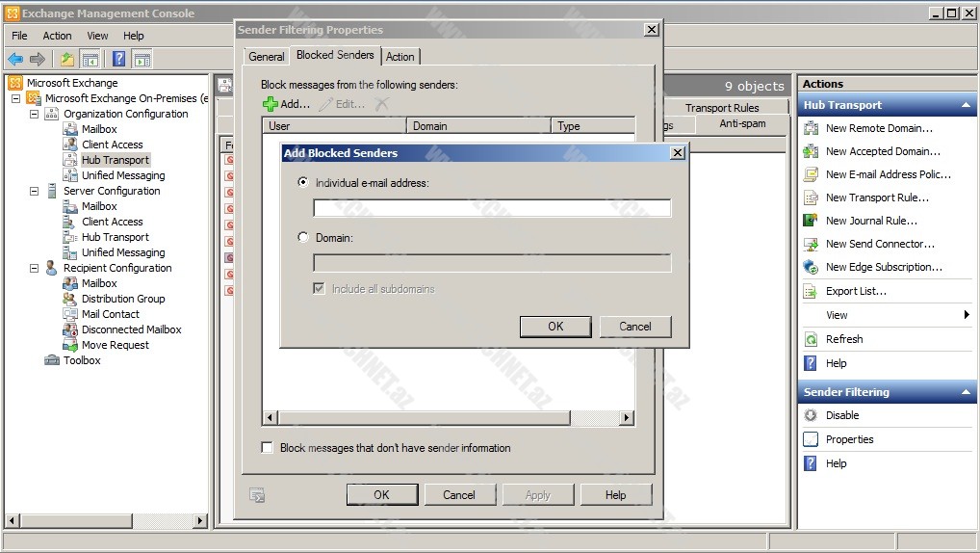Image resolution: width=980 pixels, height=553 pixels.
Task: Click the green Add plus icon
Action: click(271, 104)
